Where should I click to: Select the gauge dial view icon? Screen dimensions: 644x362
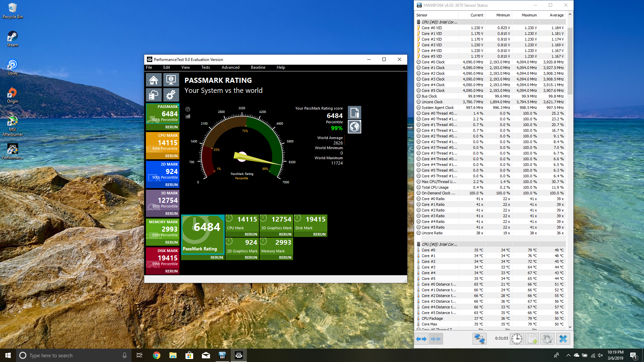tap(188, 109)
